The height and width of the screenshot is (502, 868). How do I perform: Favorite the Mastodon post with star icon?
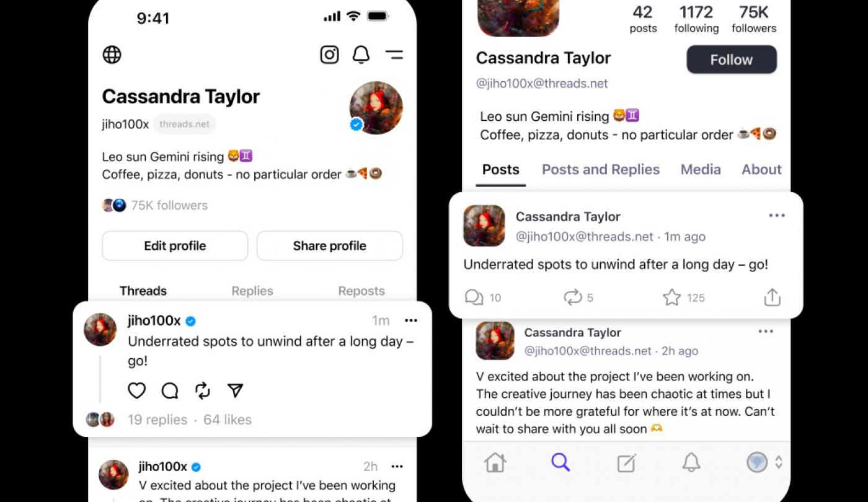pyautogui.click(x=672, y=298)
